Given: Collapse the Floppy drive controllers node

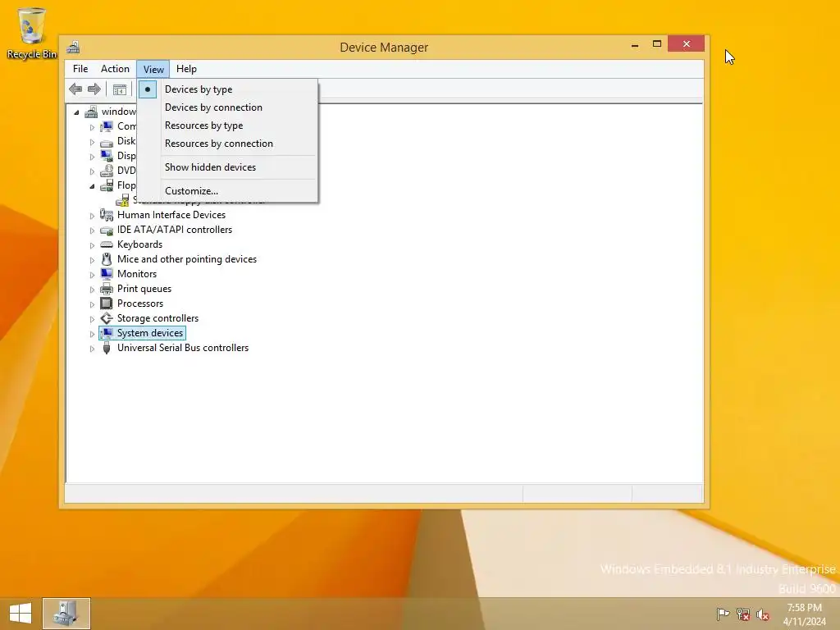Looking at the screenshot, I should [92, 186].
